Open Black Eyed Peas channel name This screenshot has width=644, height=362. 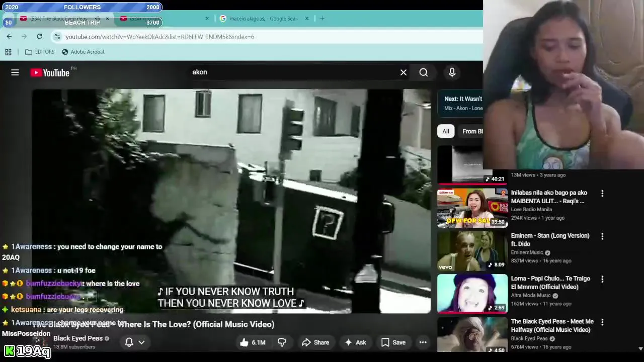point(78,338)
